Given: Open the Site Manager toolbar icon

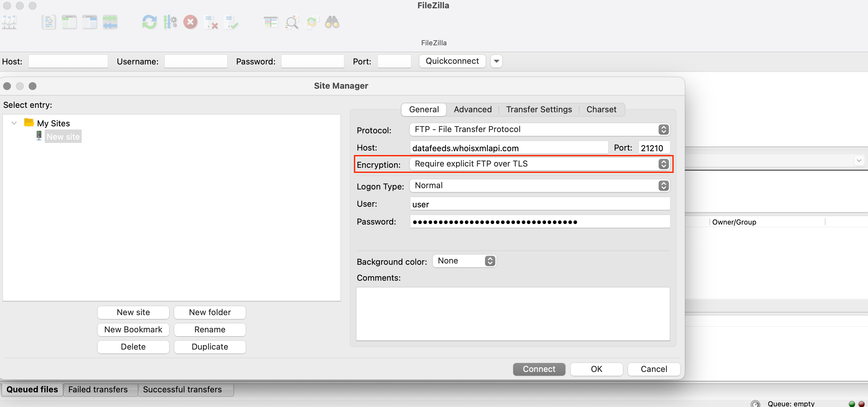Looking at the screenshot, I should pos(10,22).
